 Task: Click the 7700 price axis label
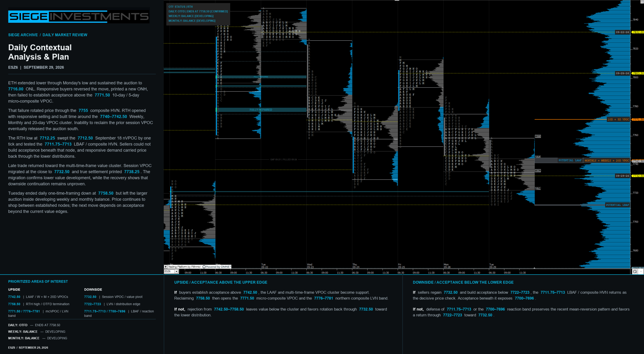[x=635, y=222]
